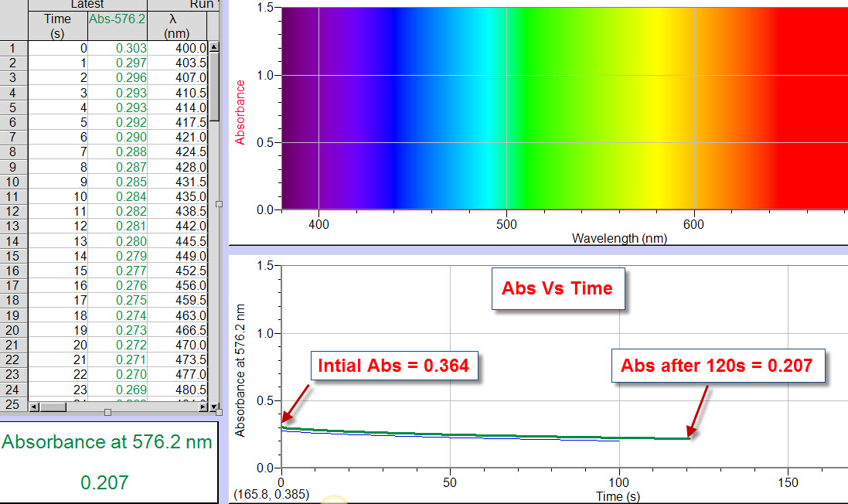Click wavelength cell 480.5
Image resolution: width=848 pixels, height=504 pixels.
click(x=177, y=390)
